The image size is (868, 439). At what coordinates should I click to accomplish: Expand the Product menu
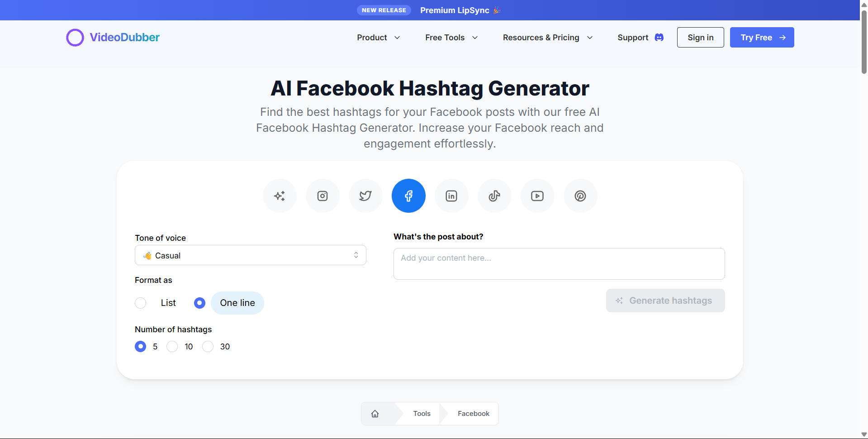point(379,38)
